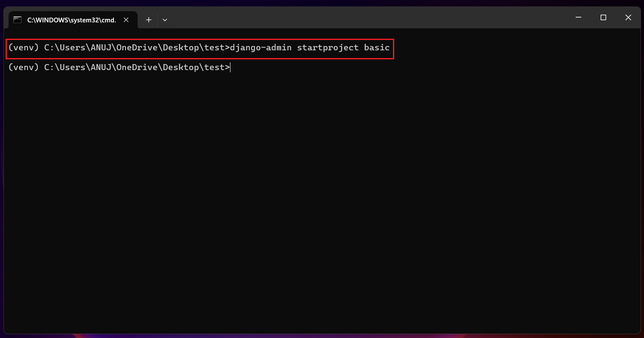Select the (venv) prefix text
This screenshot has width=644, height=338.
[23, 47]
